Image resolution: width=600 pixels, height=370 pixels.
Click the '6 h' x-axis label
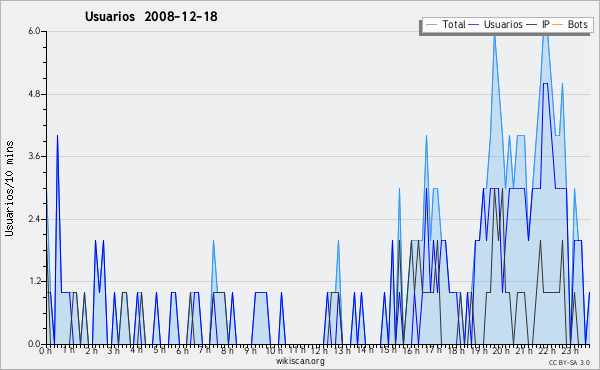[182, 350]
